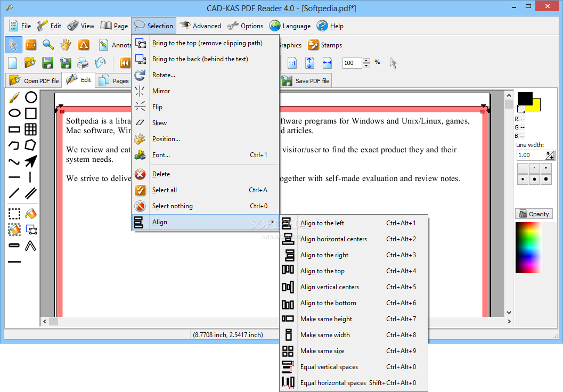This screenshot has width=563, height=392.
Task: Select the orange rectangle selection tool
Action: coord(31,45)
